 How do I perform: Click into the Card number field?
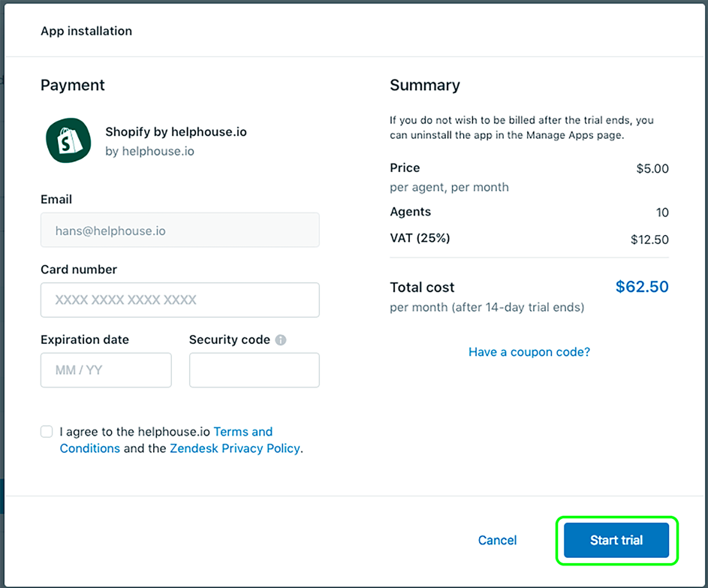tap(180, 300)
